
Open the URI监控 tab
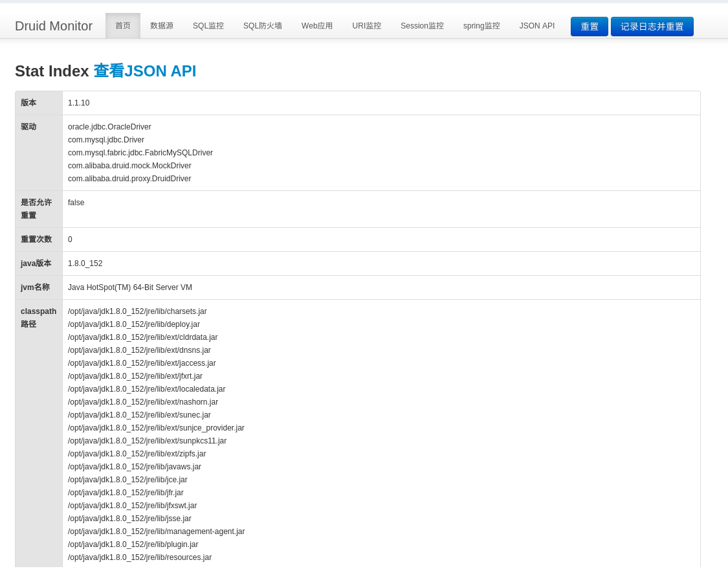click(366, 26)
